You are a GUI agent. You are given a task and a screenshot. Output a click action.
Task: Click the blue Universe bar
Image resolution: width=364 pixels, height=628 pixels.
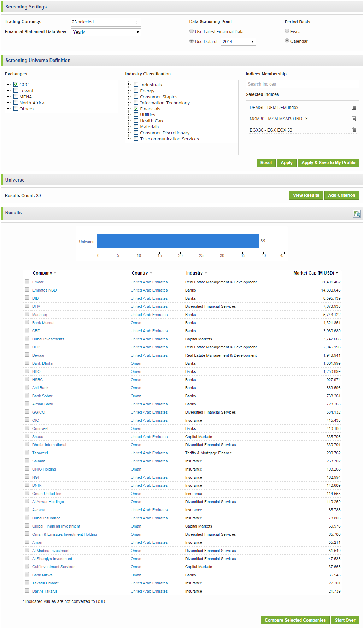[178, 241]
